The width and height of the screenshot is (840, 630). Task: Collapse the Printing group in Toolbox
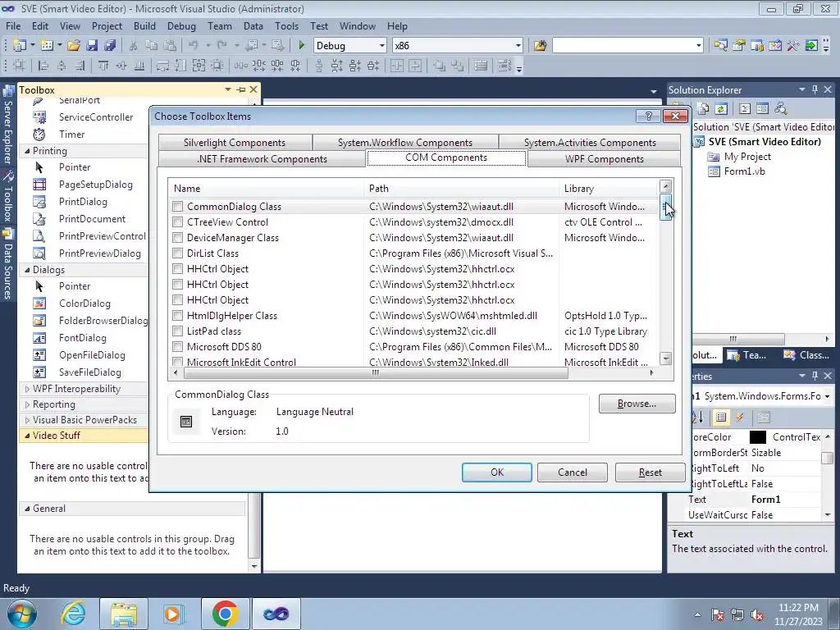(27, 151)
